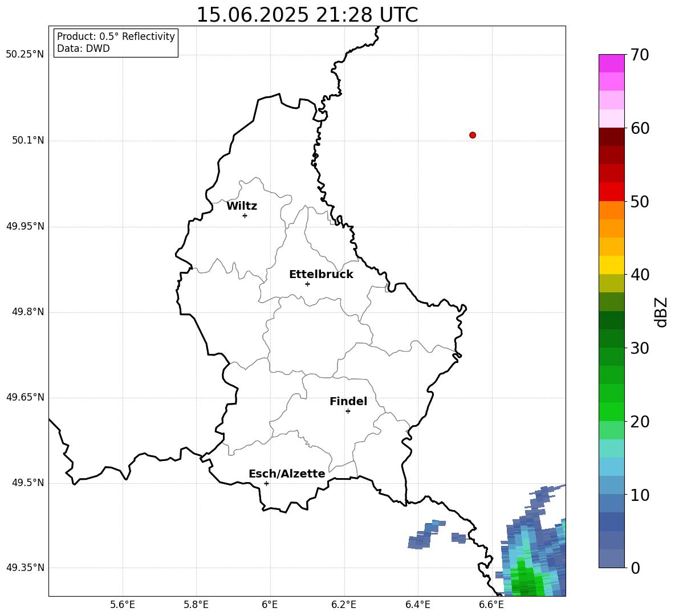Click the dark maroon colorbar segment below 60
675x616 pixels.
(x=611, y=137)
